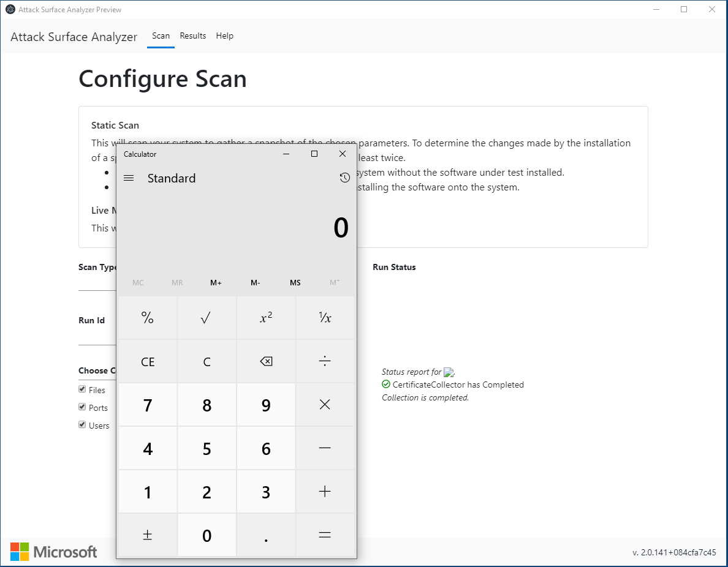This screenshot has width=728, height=567.
Task: Click the number 0 key
Action: [207, 535]
